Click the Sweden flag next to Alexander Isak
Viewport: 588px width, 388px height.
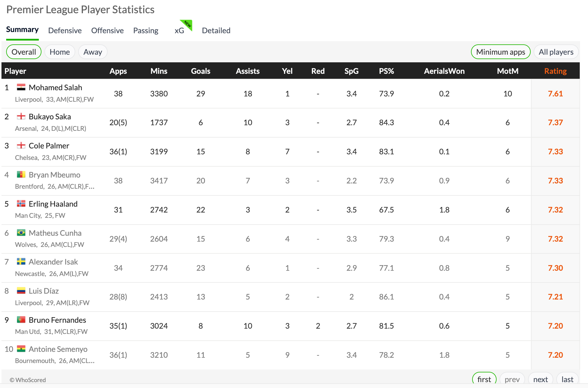tap(21, 262)
